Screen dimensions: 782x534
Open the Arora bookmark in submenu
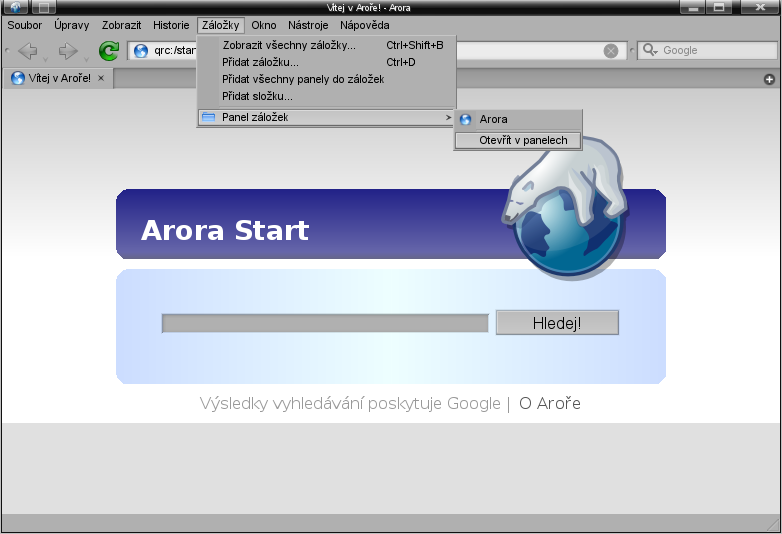pos(518,120)
